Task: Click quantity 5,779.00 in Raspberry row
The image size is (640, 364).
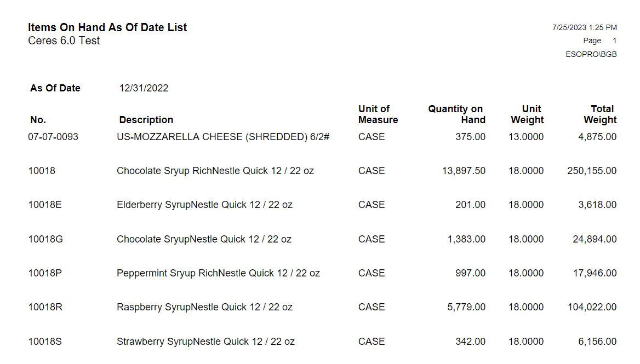Action: (466, 307)
